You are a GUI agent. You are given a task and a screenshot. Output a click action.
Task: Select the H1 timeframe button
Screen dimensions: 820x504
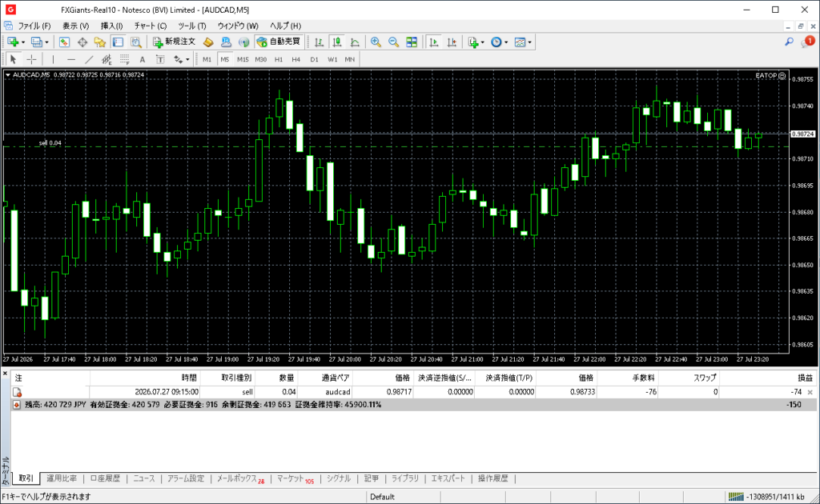pyautogui.click(x=279, y=59)
